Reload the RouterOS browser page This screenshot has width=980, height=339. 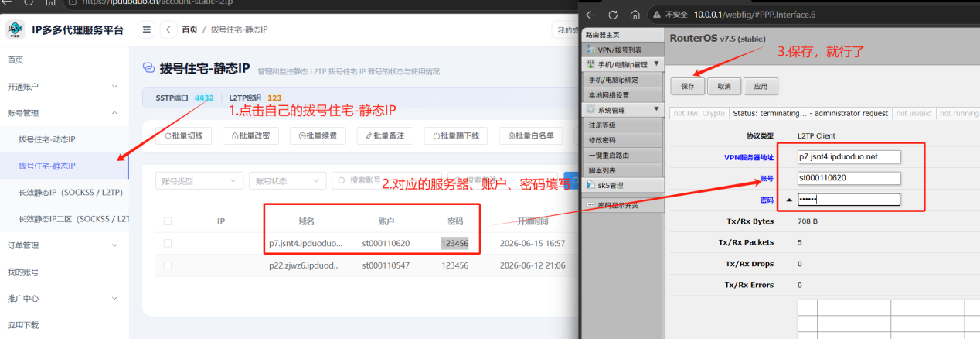point(613,14)
